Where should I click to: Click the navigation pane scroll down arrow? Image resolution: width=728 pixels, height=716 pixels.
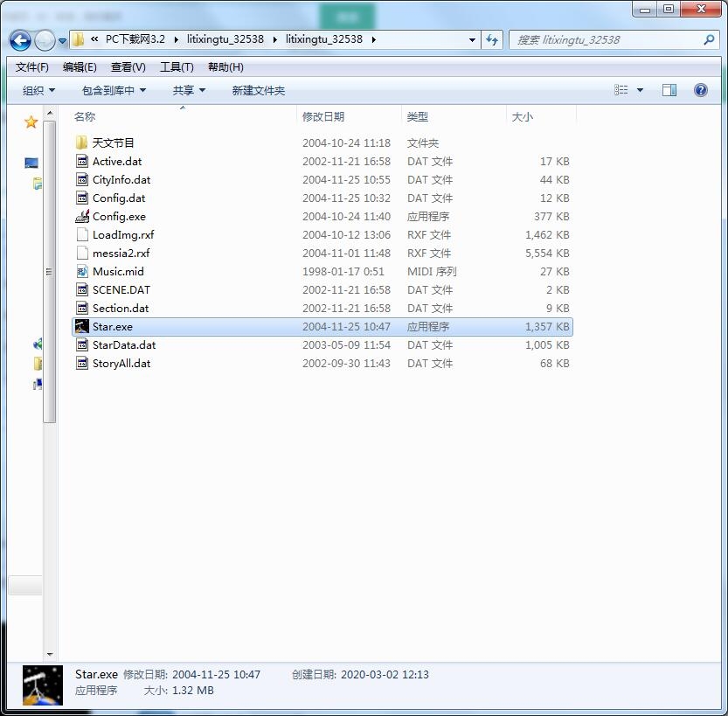coord(50,654)
